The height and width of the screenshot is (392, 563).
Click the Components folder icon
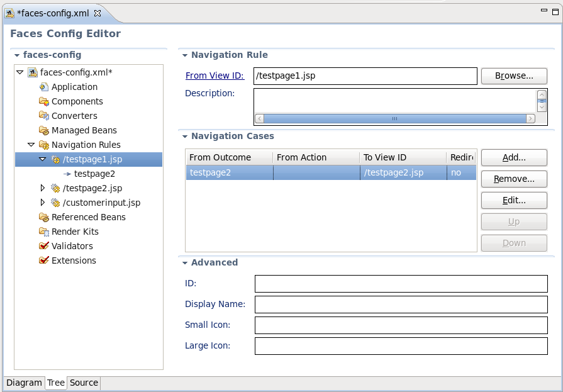(x=43, y=101)
